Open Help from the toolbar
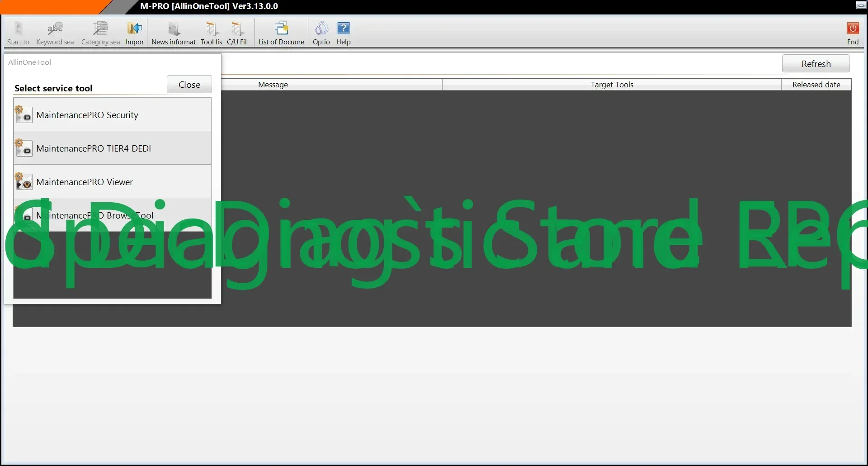Image resolution: width=868 pixels, height=466 pixels. click(x=344, y=33)
